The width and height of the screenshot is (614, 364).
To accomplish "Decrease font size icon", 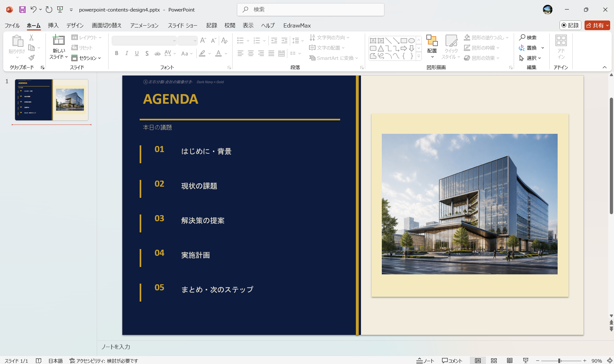I will click(213, 41).
